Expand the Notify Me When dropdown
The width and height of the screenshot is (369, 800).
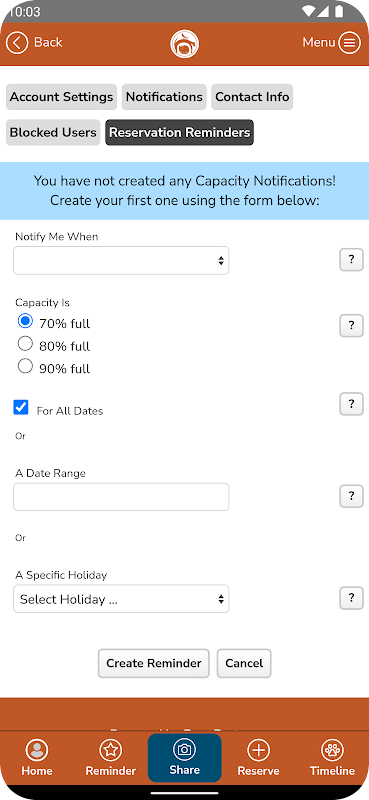[x=121, y=260]
